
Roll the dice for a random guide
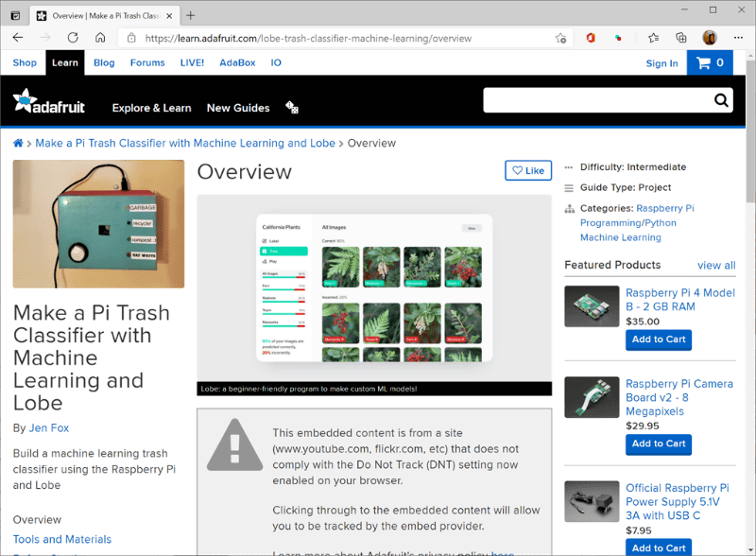tap(292, 107)
